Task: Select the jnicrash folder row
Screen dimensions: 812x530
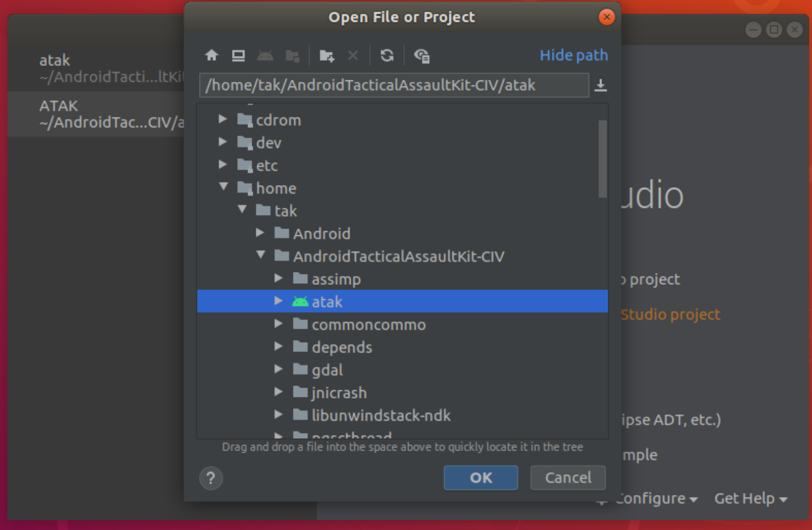Action: coord(402,392)
